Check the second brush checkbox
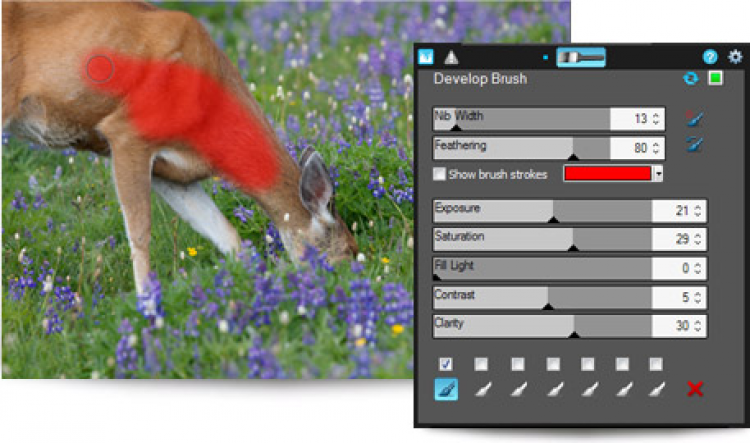 coord(481,364)
